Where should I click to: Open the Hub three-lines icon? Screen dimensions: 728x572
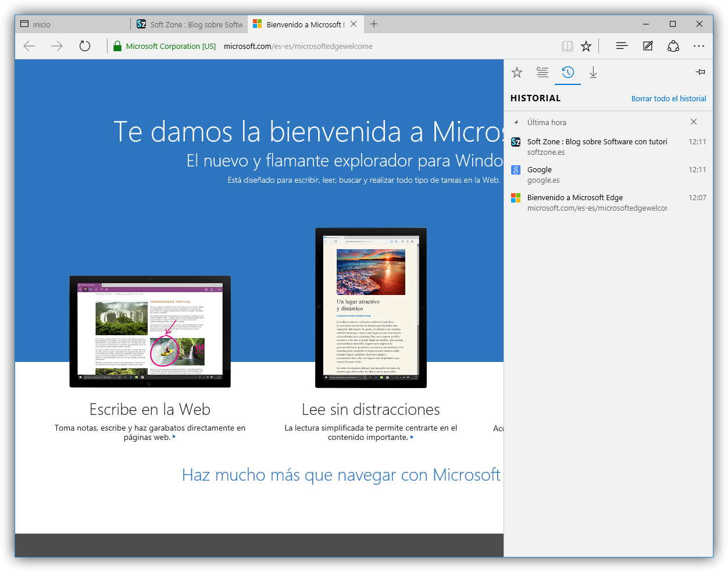(x=622, y=46)
